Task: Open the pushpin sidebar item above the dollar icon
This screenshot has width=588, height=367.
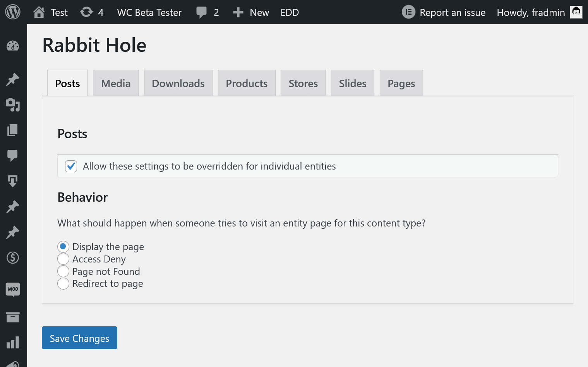Action: [x=13, y=232]
